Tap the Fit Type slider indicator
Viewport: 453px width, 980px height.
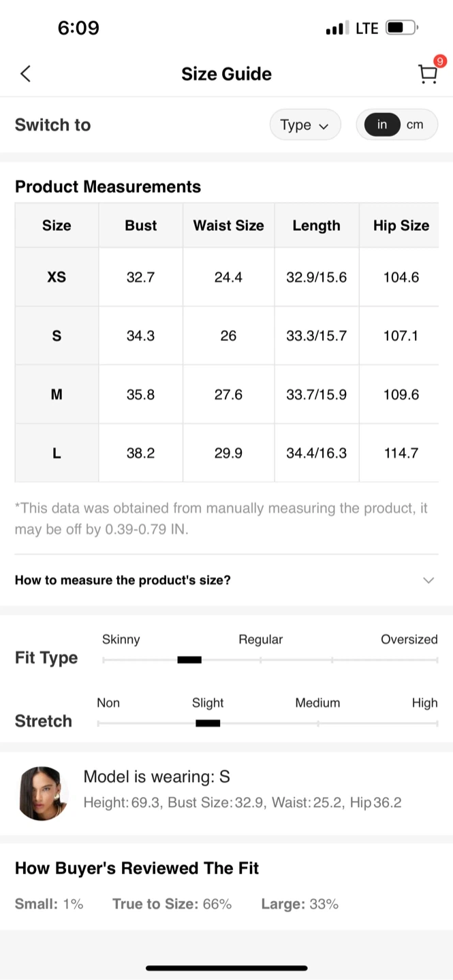(x=189, y=659)
